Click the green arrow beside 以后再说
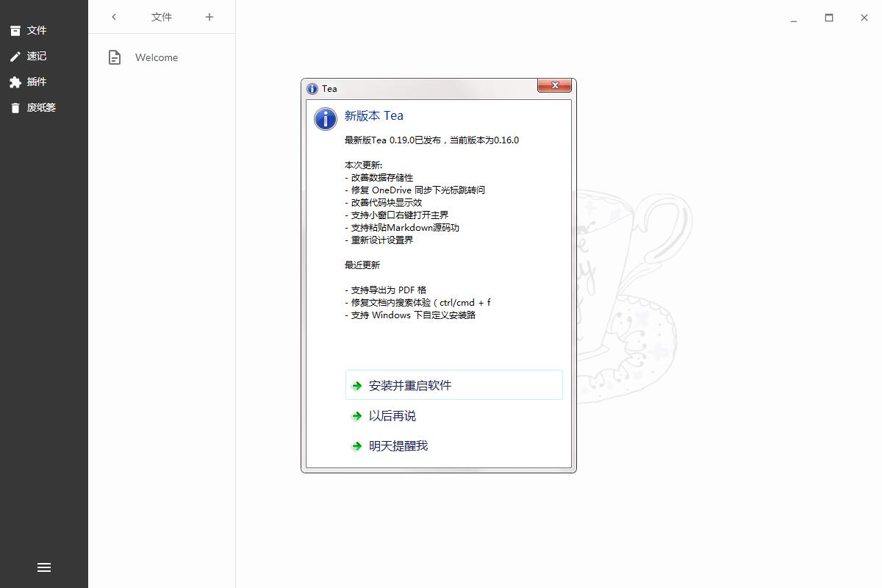The height and width of the screenshot is (588, 882). tap(356, 416)
